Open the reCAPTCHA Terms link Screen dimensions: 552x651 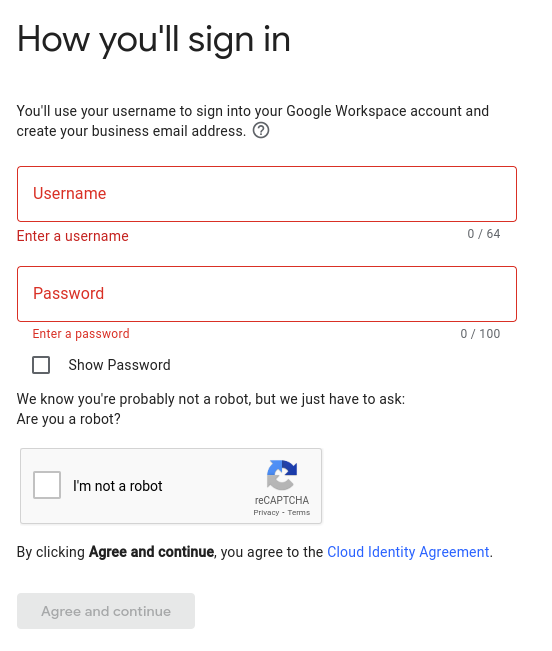[299, 512]
